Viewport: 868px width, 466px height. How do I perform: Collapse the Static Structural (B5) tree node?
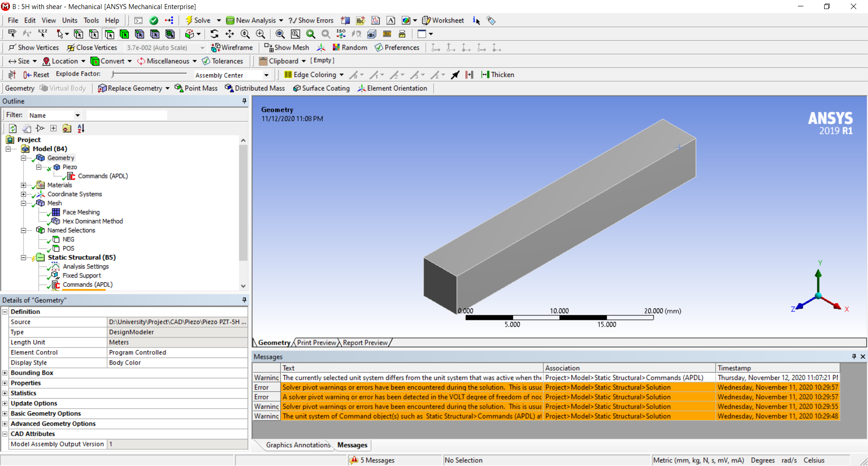pyautogui.click(x=23, y=257)
